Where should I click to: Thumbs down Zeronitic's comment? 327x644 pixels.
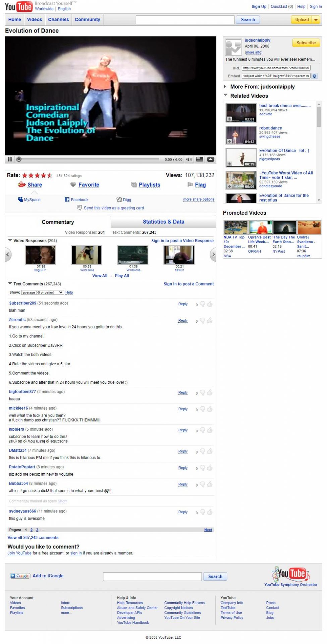(202, 321)
